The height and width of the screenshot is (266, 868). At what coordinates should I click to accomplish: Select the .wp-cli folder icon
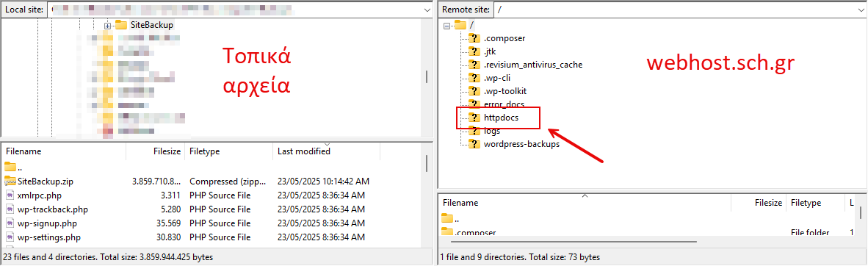(474, 78)
